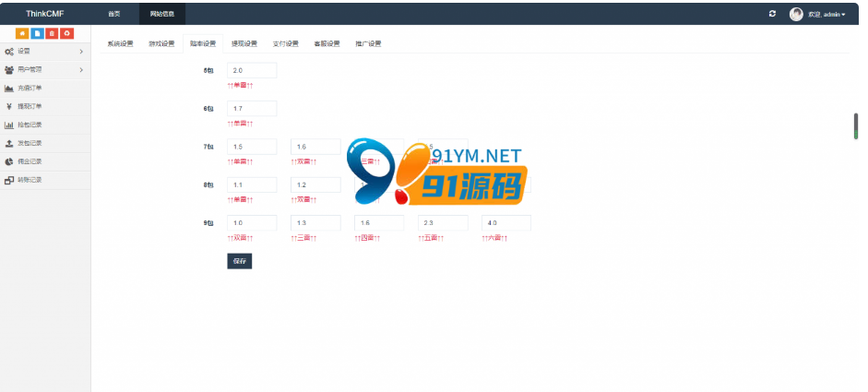Switch to the 客服设置 tab
The height and width of the screenshot is (392, 868).
click(x=327, y=43)
